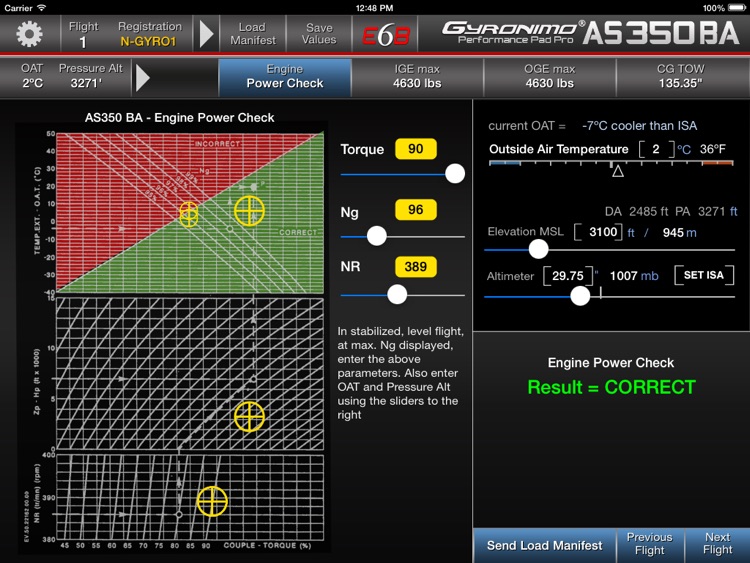This screenshot has width=750, height=563.
Task: Adjust the Ng slider knob
Action: (376, 236)
